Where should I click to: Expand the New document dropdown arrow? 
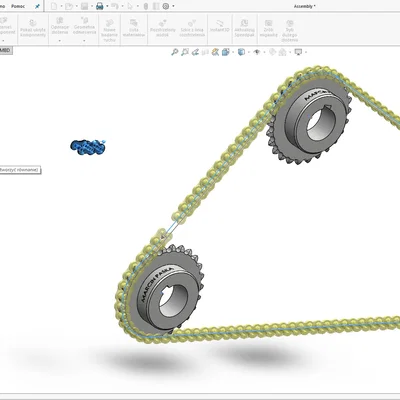(x=61, y=6)
